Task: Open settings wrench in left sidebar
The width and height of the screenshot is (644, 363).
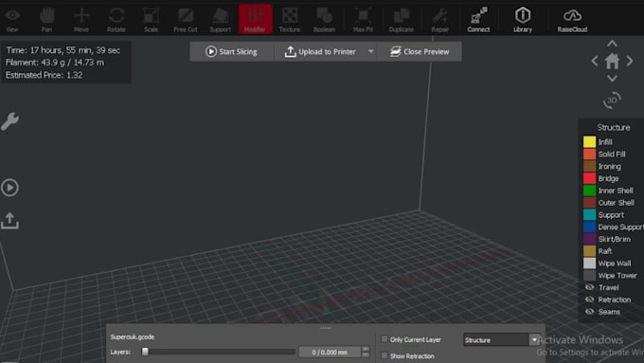Action: [9, 121]
